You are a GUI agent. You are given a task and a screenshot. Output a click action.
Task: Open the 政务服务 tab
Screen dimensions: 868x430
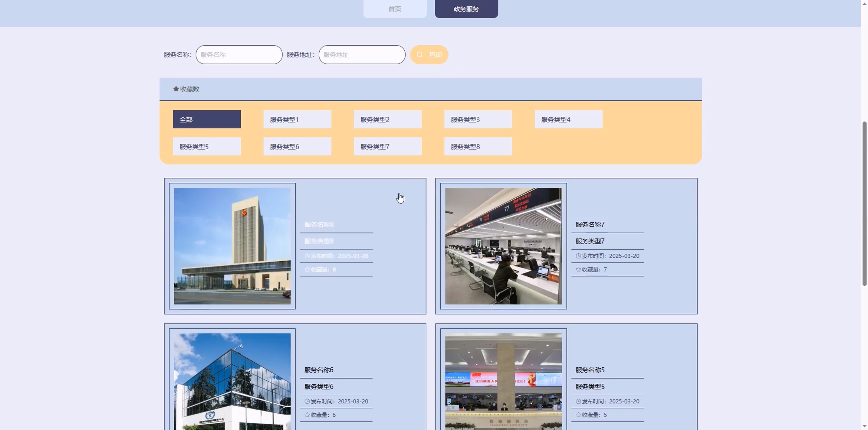click(466, 9)
